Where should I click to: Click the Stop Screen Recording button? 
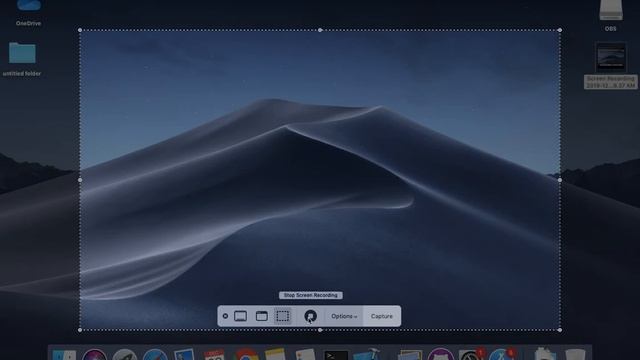pos(310,316)
